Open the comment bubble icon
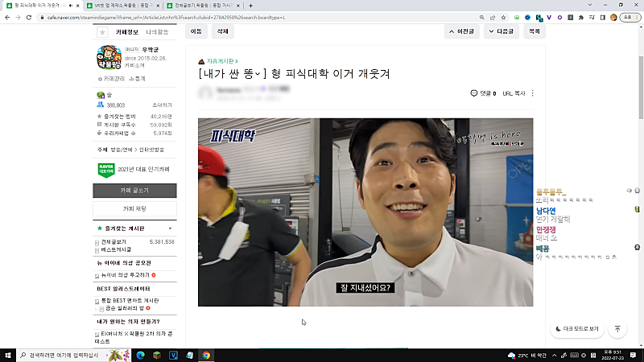 pyautogui.click(x=474, y=93)
